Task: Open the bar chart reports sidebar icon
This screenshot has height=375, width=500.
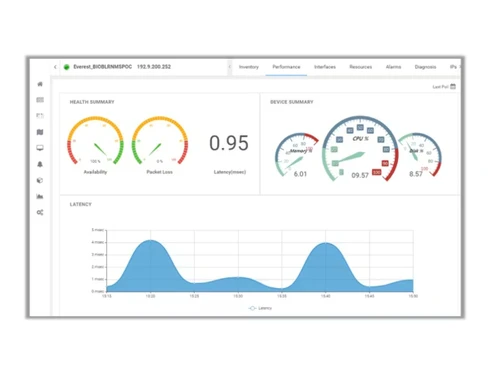Action: [40, 196]
